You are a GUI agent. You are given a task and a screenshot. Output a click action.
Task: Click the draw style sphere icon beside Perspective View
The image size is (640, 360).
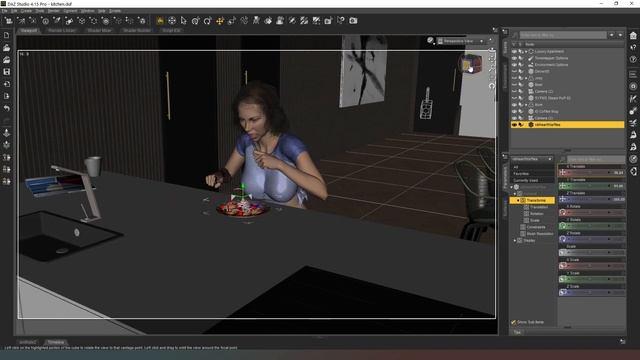pyautogui.click(x=430, y=40)
